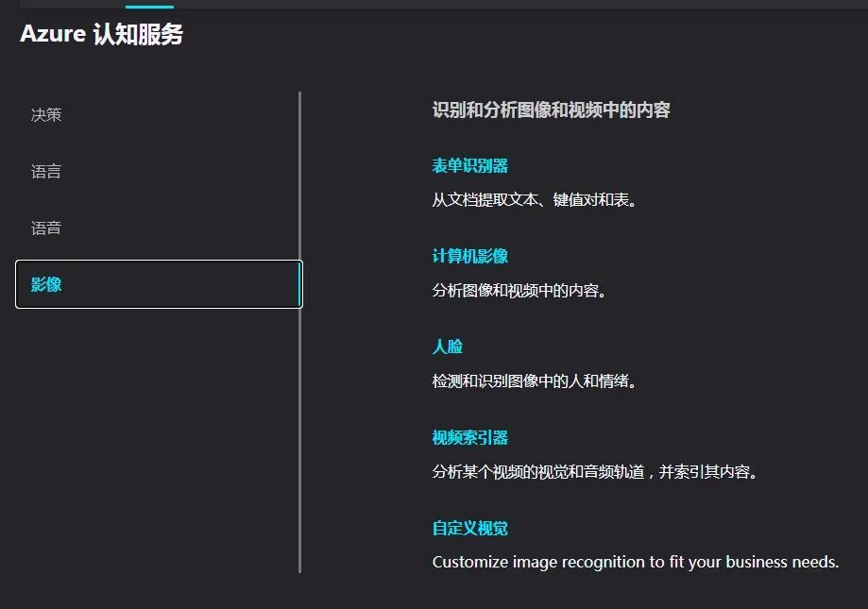Open the 计算机影像 service page
The image size is (868, 609).
point(468,255)
